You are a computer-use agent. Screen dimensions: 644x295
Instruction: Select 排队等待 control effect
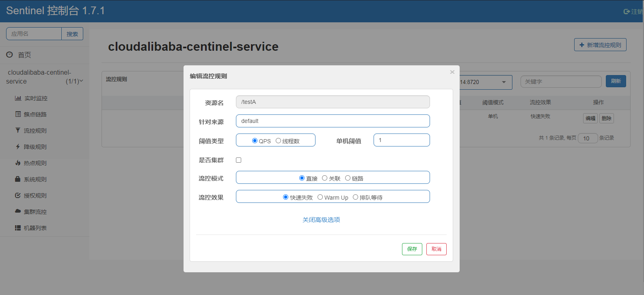point(355,197)
